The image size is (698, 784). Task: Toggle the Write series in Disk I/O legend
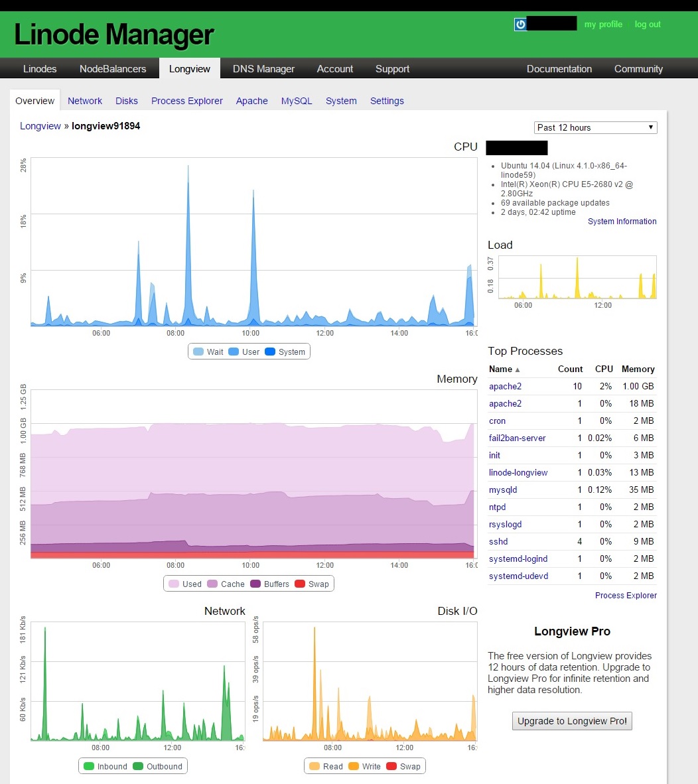click(364, 766)
